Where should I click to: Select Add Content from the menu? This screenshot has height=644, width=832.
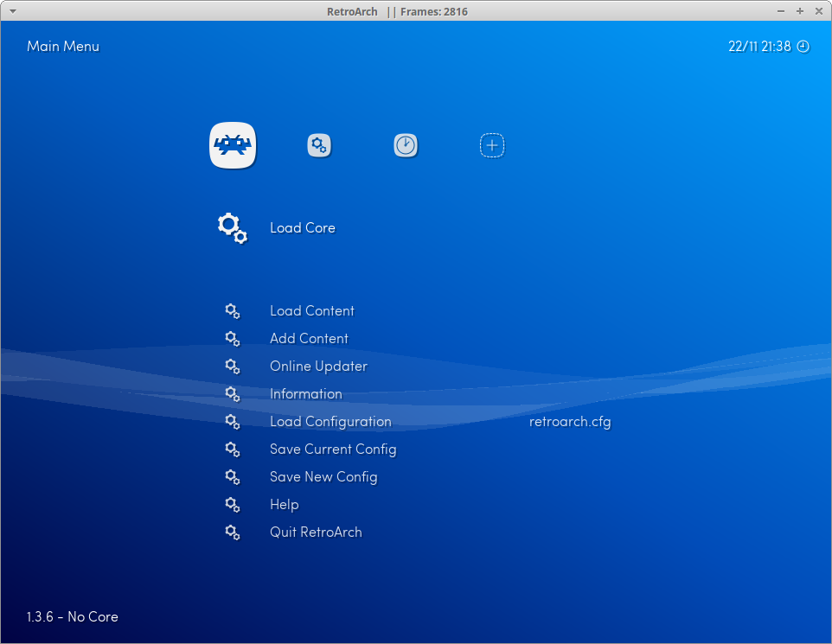309,338
